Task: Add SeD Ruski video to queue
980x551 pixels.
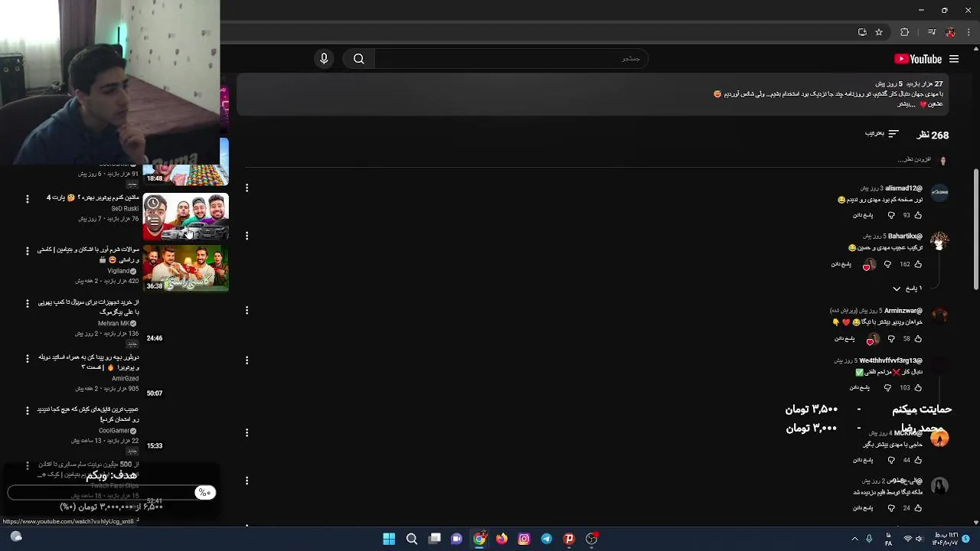Action: pyautogui.click(x=153, y=222)
